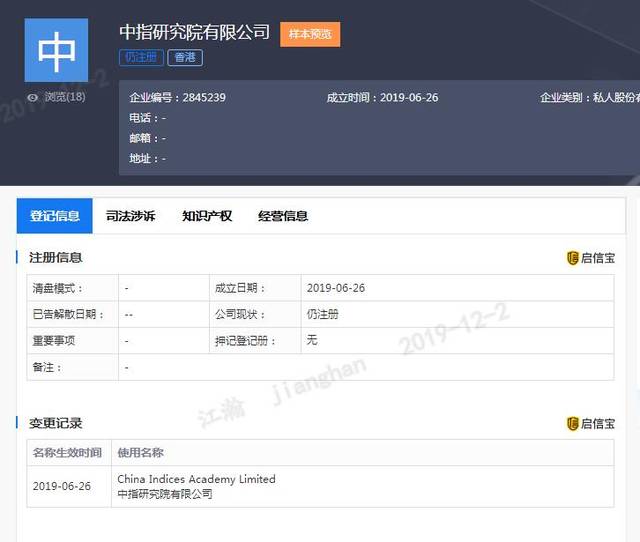Click the 企业类别 field in header

coord(590,98)
